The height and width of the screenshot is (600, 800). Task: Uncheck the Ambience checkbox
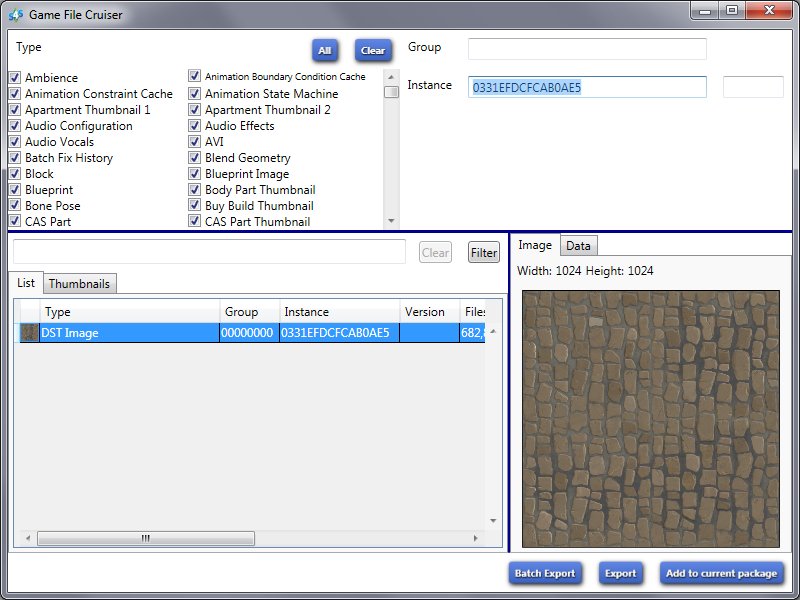[x=15, y=78]
